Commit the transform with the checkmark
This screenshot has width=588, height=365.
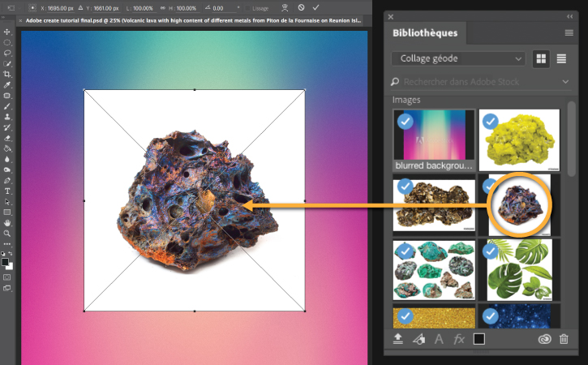[315, 7]
